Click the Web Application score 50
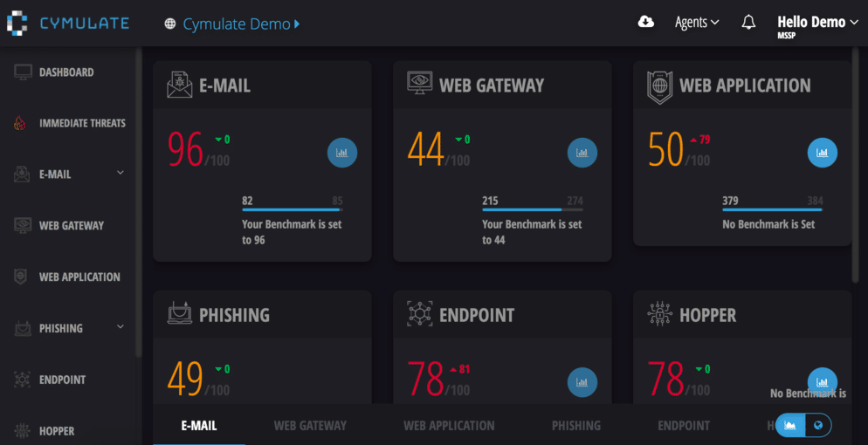 pos(666,150)
